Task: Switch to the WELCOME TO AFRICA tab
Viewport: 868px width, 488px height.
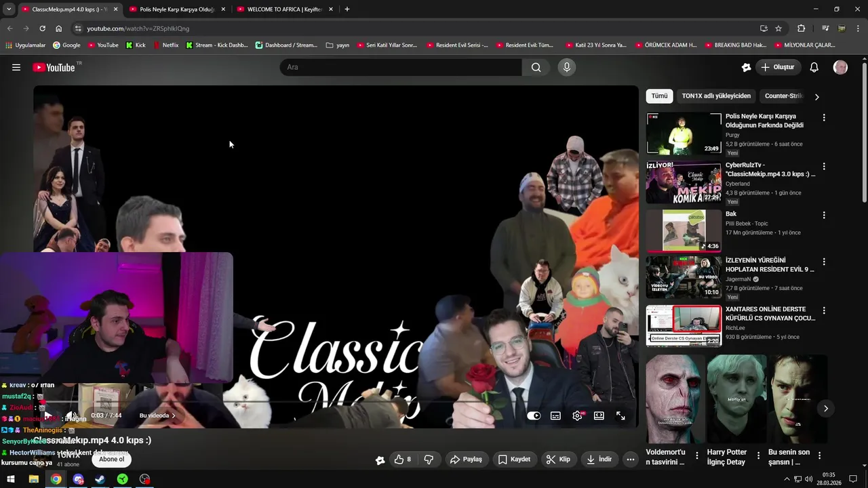Action: (x=284, y=9)
